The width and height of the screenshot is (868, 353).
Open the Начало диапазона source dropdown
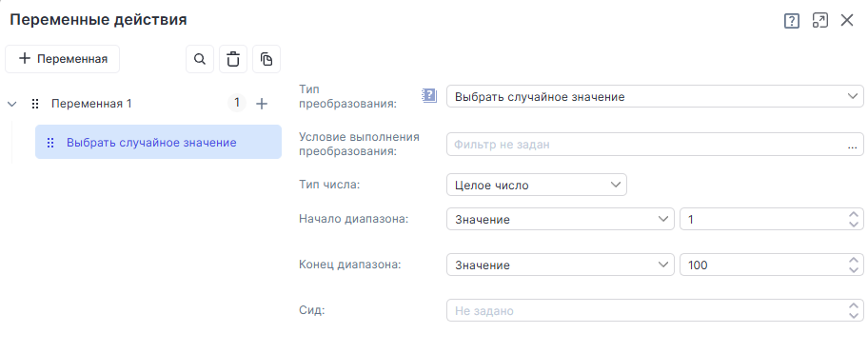[x=561, y=219]
